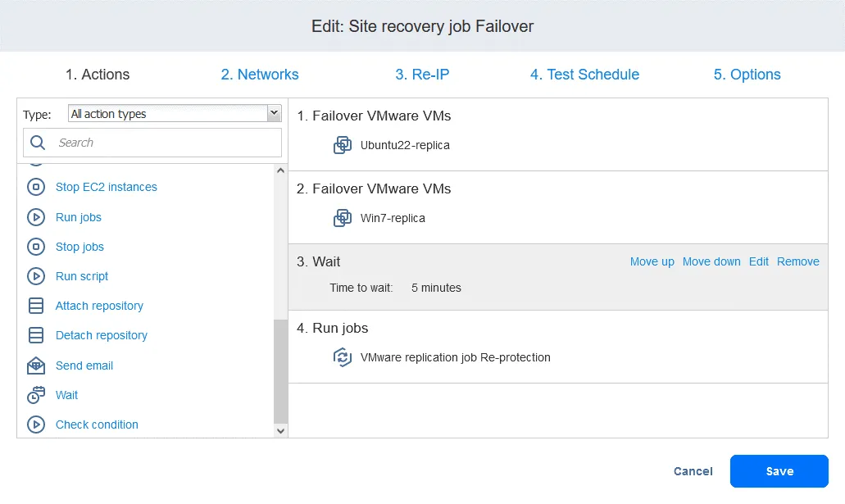Cancel editing the failover job

[x=693, y=471]
